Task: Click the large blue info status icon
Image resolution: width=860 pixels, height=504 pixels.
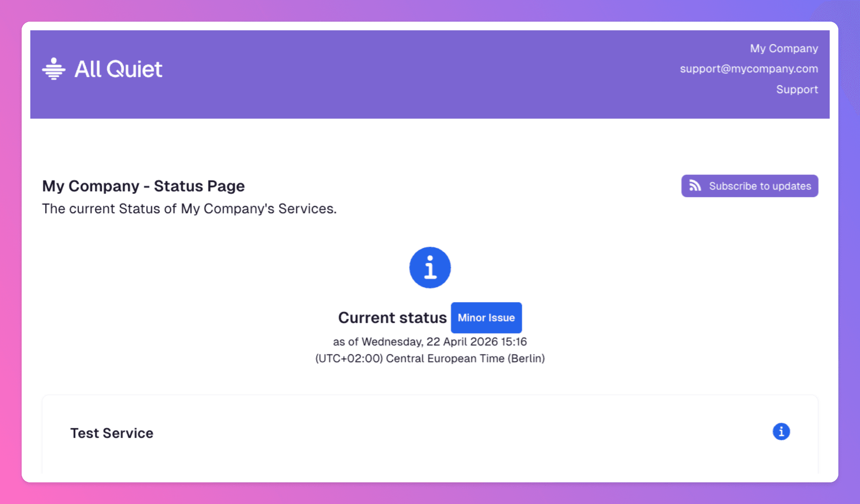Action: click(x=430, y=268)
